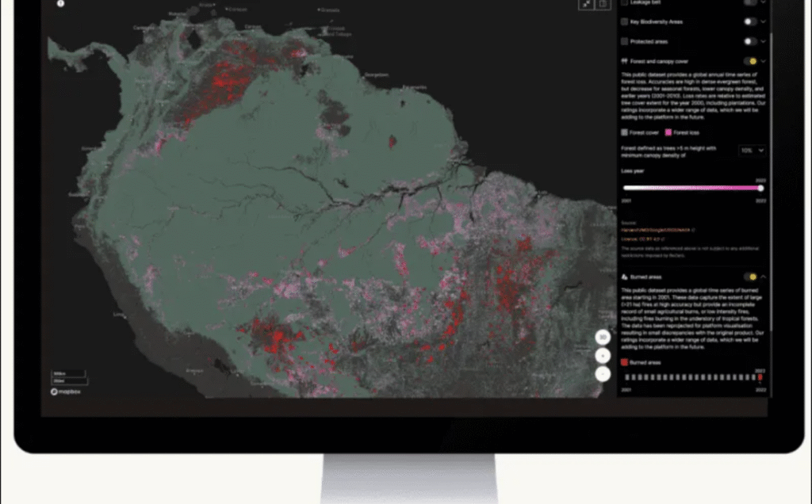Click the "Loss year" label
Screen dimensions: 812x504
pos(632,171)
